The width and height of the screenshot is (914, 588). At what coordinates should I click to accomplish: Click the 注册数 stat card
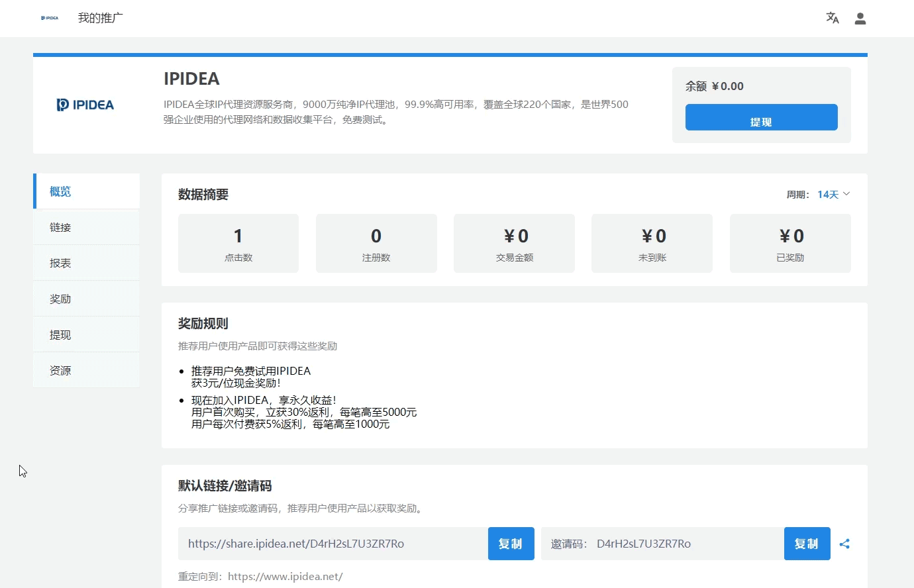click(x=376, y=243)
